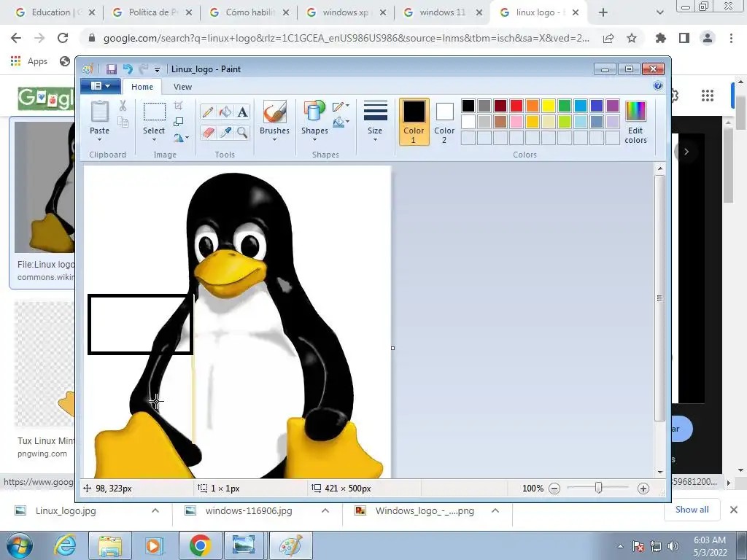Pick the red color swatch
The image size is (747, 560).
tap(516, 105)
